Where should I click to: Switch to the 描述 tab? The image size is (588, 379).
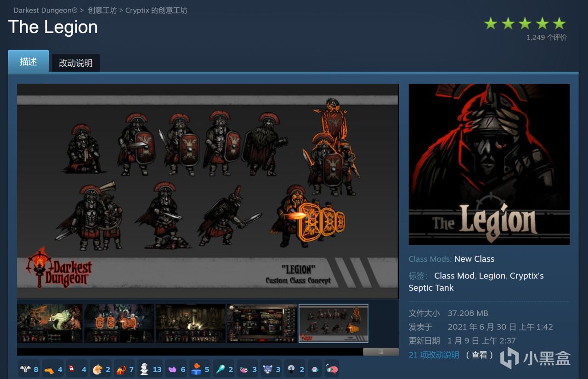point(28,62)
